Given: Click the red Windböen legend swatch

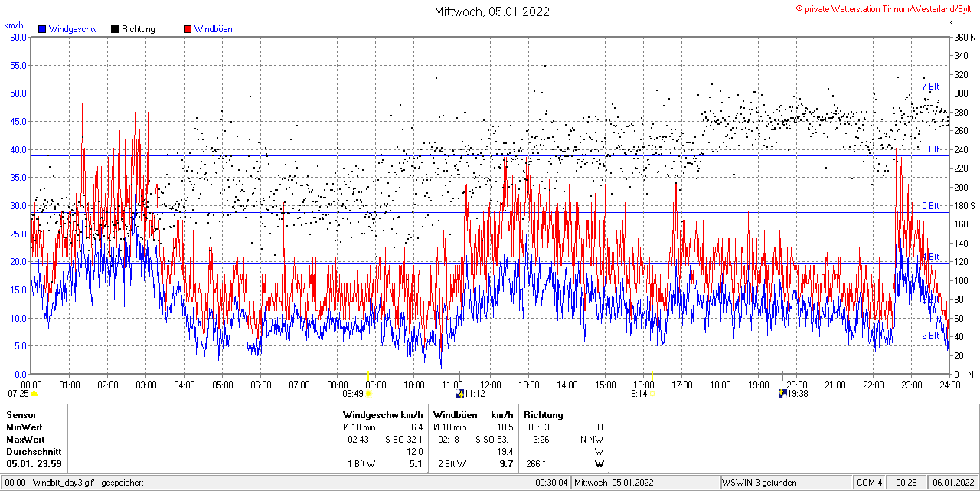Looking at the screenshot, I should pyautogui.click(x=188, y=29).
